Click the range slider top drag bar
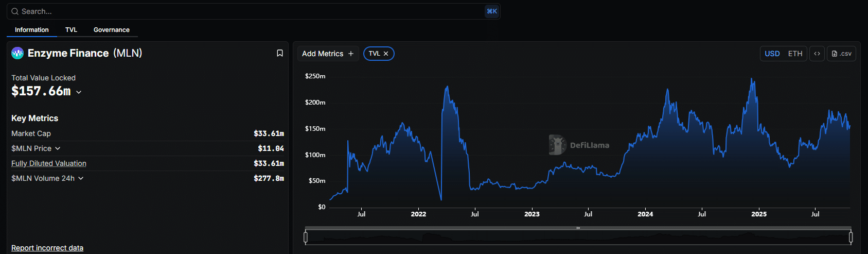 [x=578, y=228]
